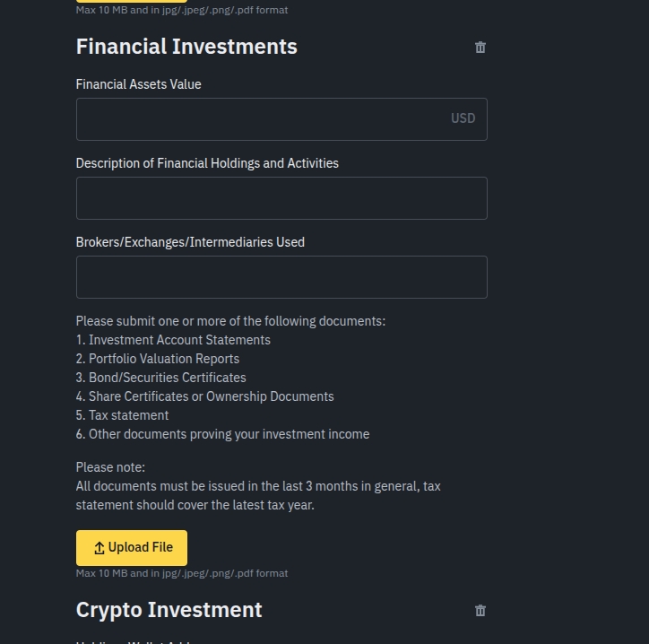Click the Description of Financial Holdings input
Screen dimensions: 649x644
[281, 198]
